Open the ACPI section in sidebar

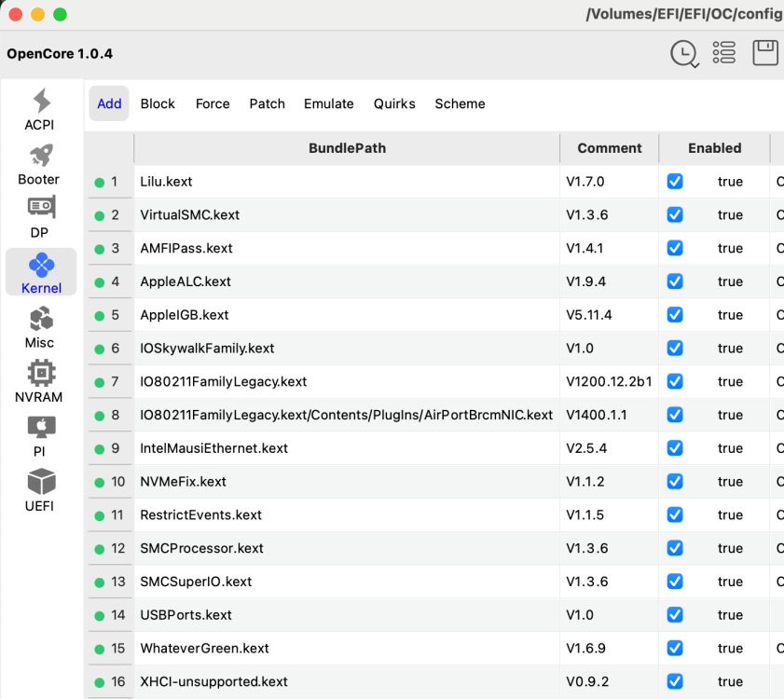point(40,109)
